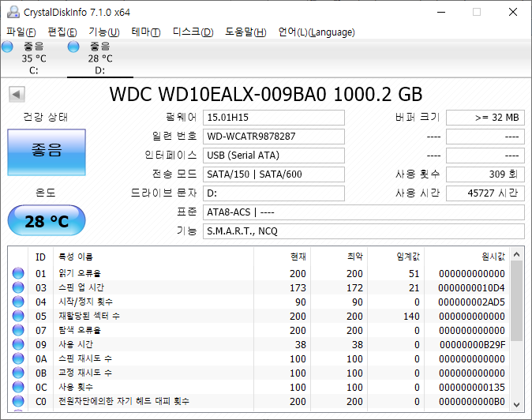Click the disk title WDC WD10EALX-009BA0 1000.2 GB
Image resolution: width=532 pixels, height=420 pixels.
tap(266, 94)
